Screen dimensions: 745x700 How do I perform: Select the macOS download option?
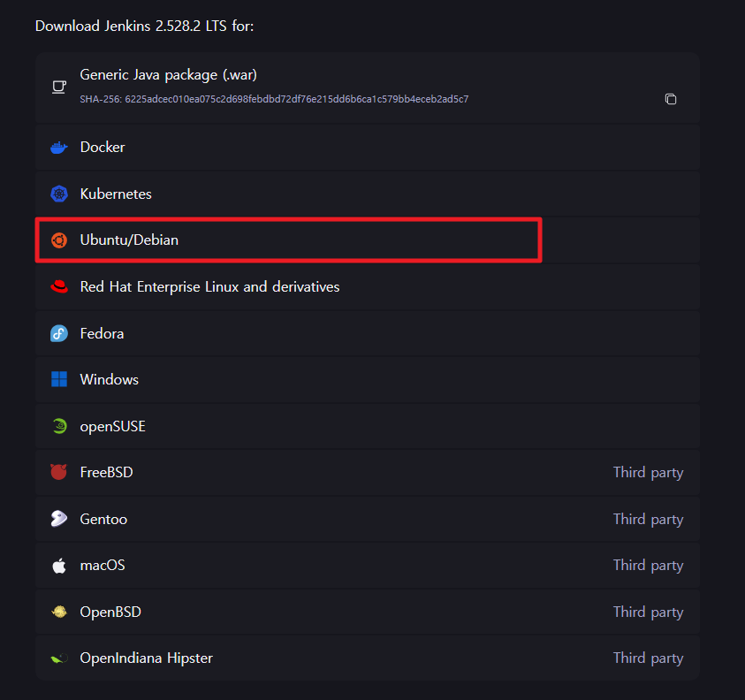point(368,565)
